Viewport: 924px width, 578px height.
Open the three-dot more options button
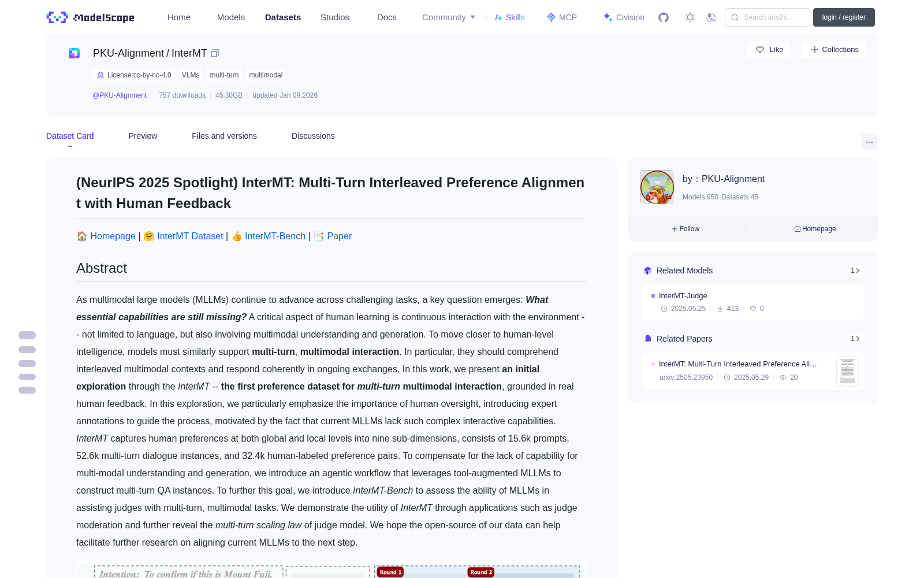(x=870, y=142)
